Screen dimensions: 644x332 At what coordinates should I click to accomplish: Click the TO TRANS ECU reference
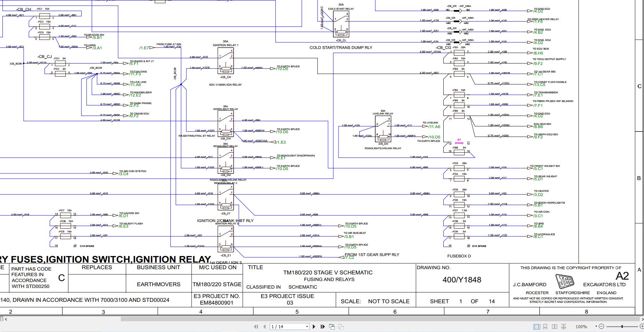click(x=139, y=113)
